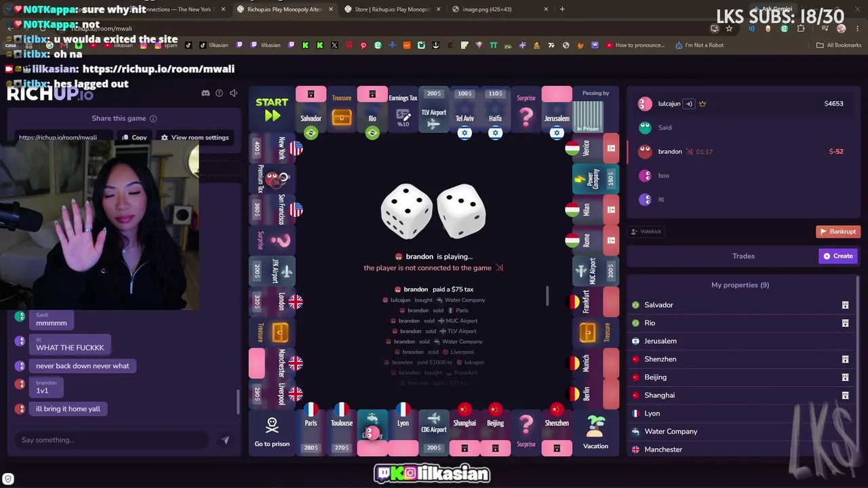Screen dimensions: 868x488
Task: Click the top-row Treasure chest tile
Action: click(x=342, y=110)
